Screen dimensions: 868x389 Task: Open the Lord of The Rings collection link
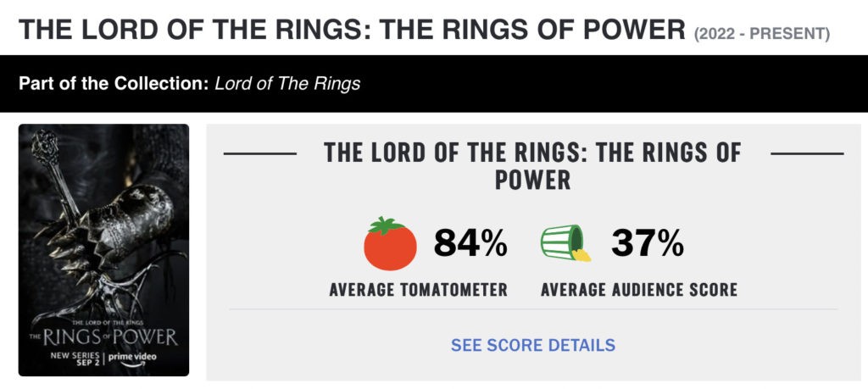point(287,84)
